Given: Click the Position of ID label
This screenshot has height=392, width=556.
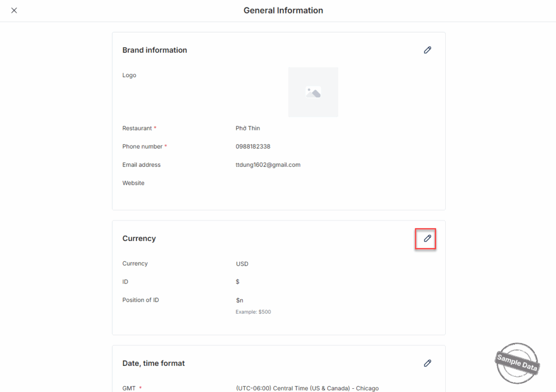Looking at the screenshot, I should pos(141,300).
